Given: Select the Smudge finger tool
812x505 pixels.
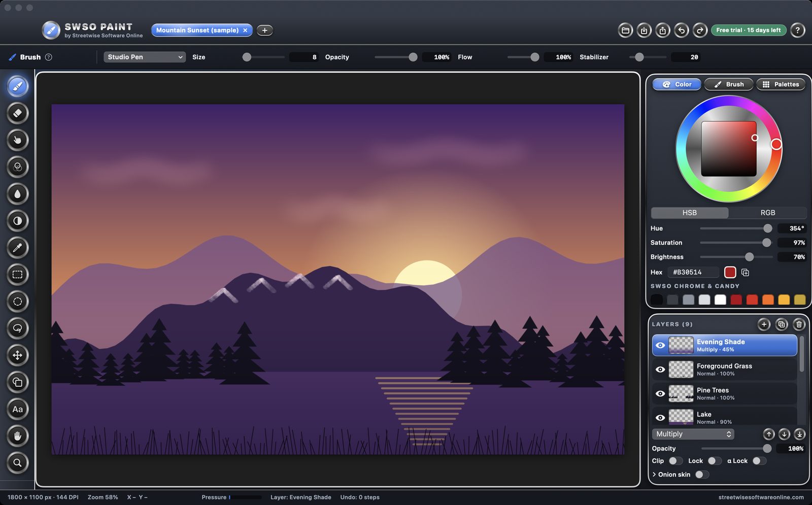Looking at the screenshot, I should point(17,140).
